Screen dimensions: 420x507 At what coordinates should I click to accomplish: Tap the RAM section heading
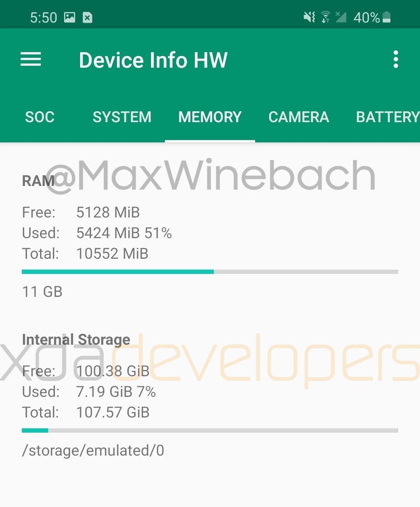click(38, 181)
